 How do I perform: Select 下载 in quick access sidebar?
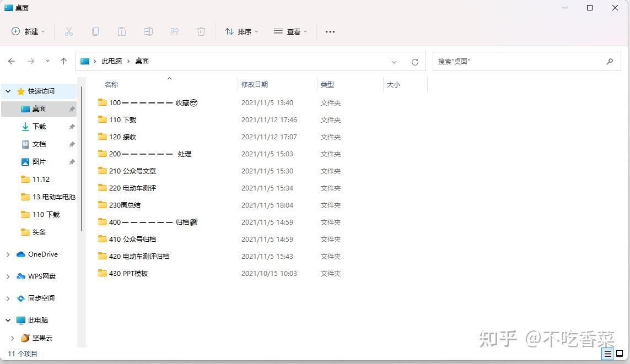click(x=39, y=127)
